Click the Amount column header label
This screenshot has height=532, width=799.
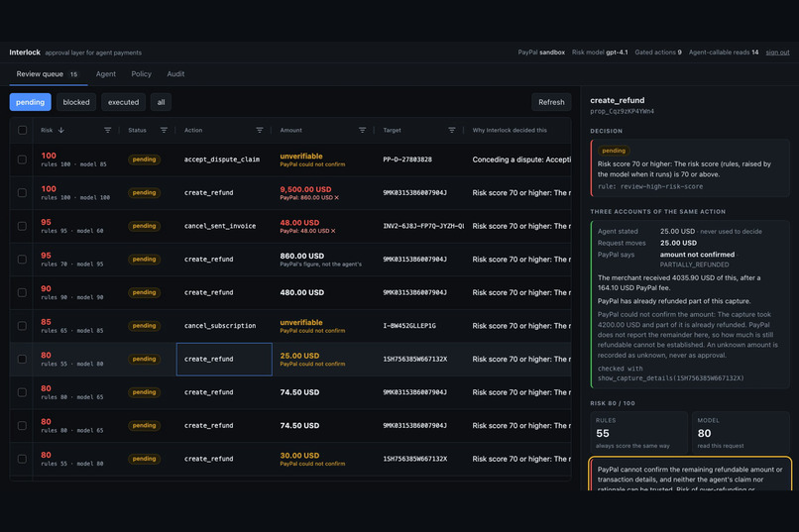tap(291, 131)
